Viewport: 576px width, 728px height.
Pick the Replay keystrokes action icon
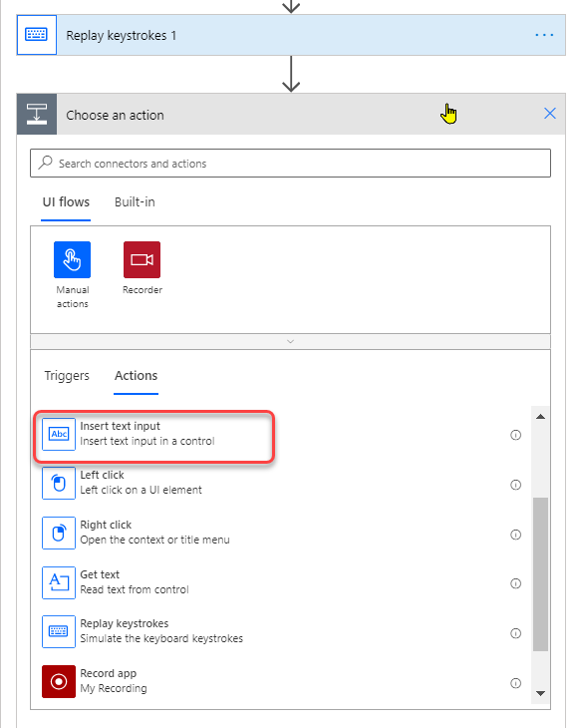point(59,631)
